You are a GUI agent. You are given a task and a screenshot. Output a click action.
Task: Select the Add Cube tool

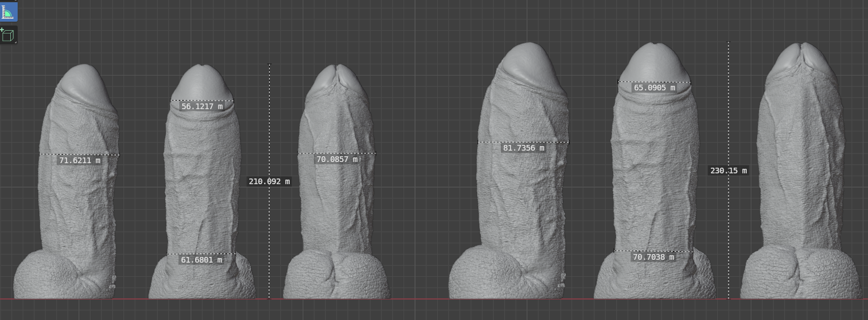(8, 35)
